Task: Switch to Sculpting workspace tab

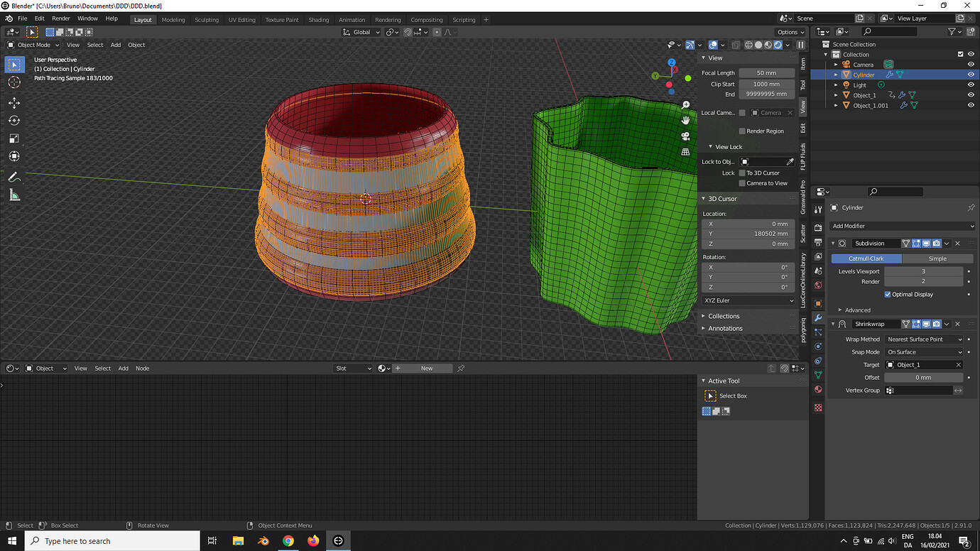Action: [207, 20]
